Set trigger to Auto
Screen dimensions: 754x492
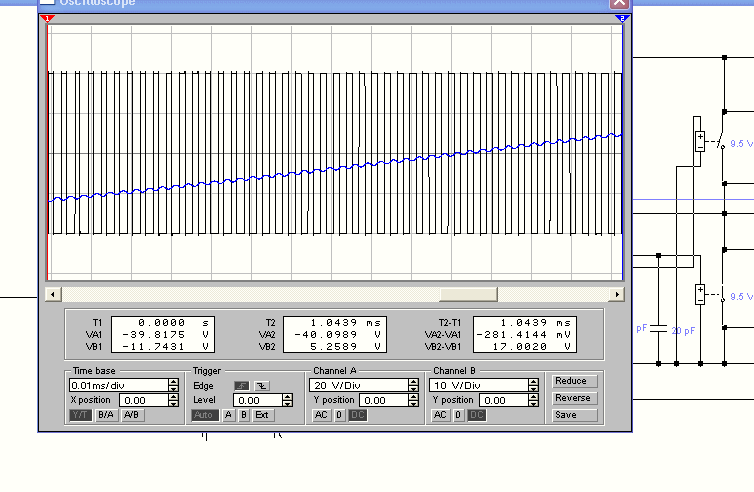pyautogui.click(x=205, y=415)
